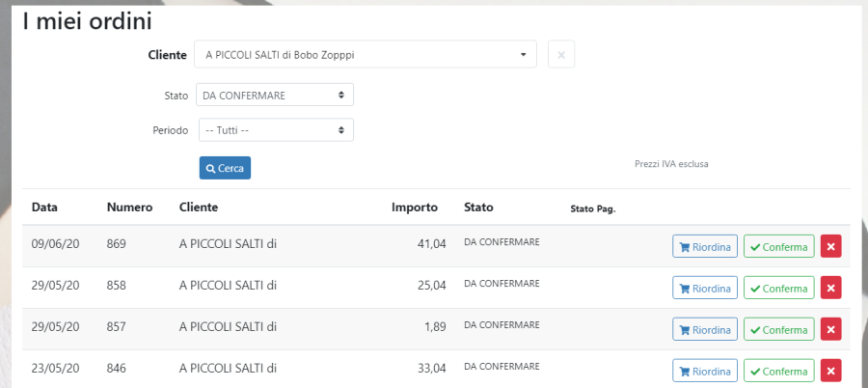Click the Data column header
The width and height of the screenshot is (868, 388).
(x=44, y=208)
